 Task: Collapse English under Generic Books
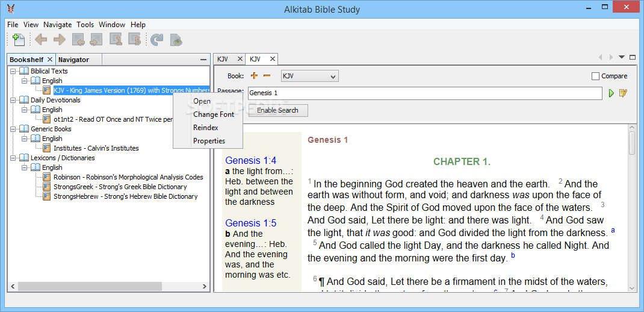pyautogui.click(x=25, y=139)
